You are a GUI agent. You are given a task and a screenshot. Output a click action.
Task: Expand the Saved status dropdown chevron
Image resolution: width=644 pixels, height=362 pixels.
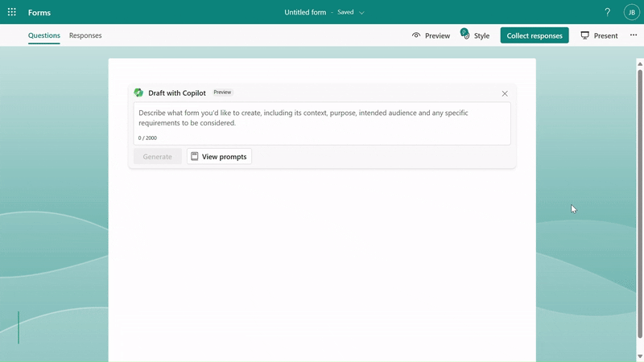361,13
